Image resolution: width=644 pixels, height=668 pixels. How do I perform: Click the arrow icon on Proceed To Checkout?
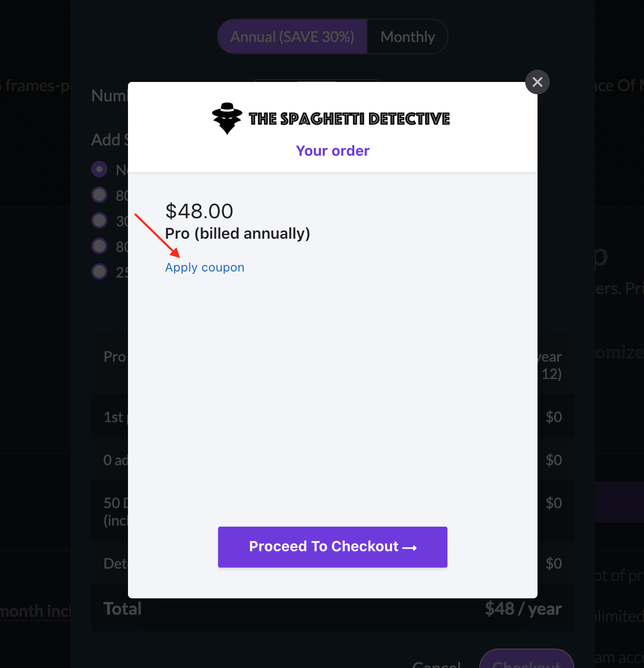click(x=410, y=548)
